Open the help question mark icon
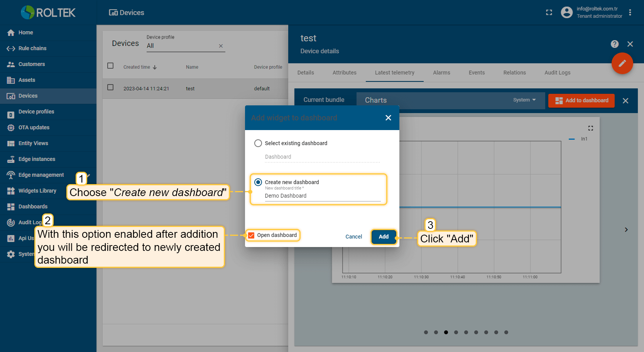This screenshot has height=352, width=644. tap(614, 44)
